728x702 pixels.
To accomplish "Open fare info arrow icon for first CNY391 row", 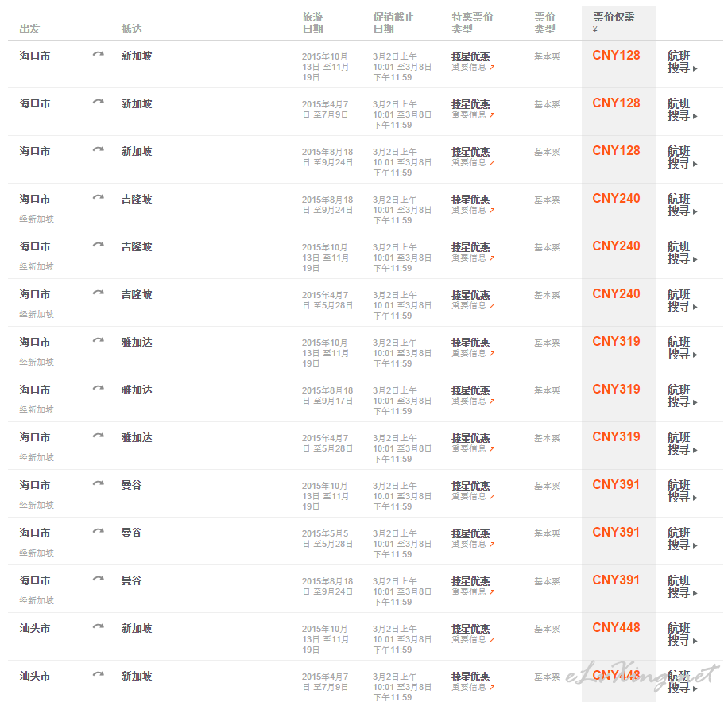I will click(x=492, y=496).
